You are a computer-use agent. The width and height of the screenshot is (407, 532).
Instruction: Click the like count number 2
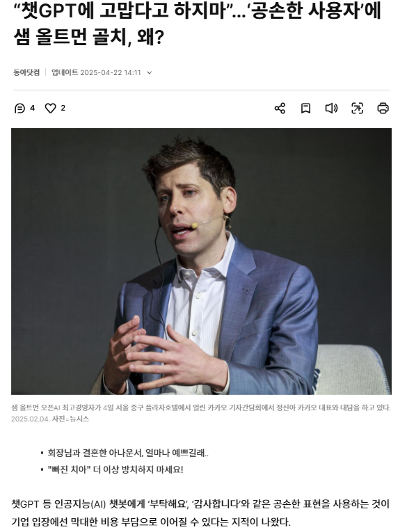(x=63, y=108)
